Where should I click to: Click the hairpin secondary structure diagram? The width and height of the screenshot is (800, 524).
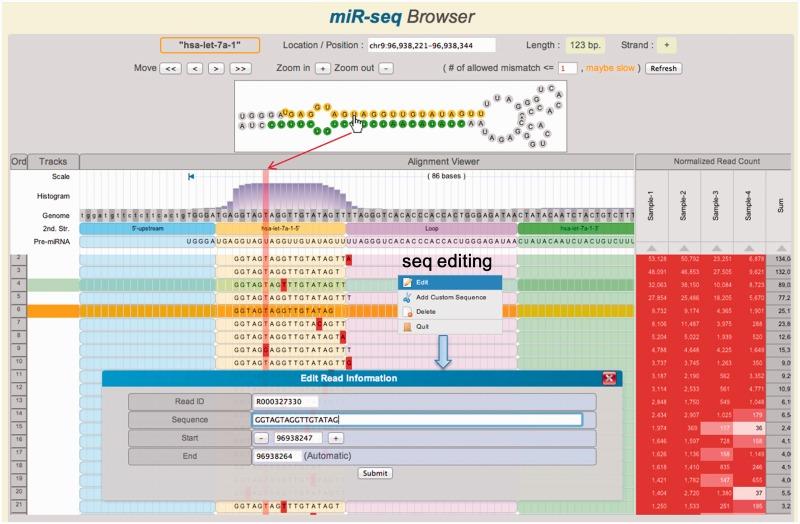pos(401,116)
